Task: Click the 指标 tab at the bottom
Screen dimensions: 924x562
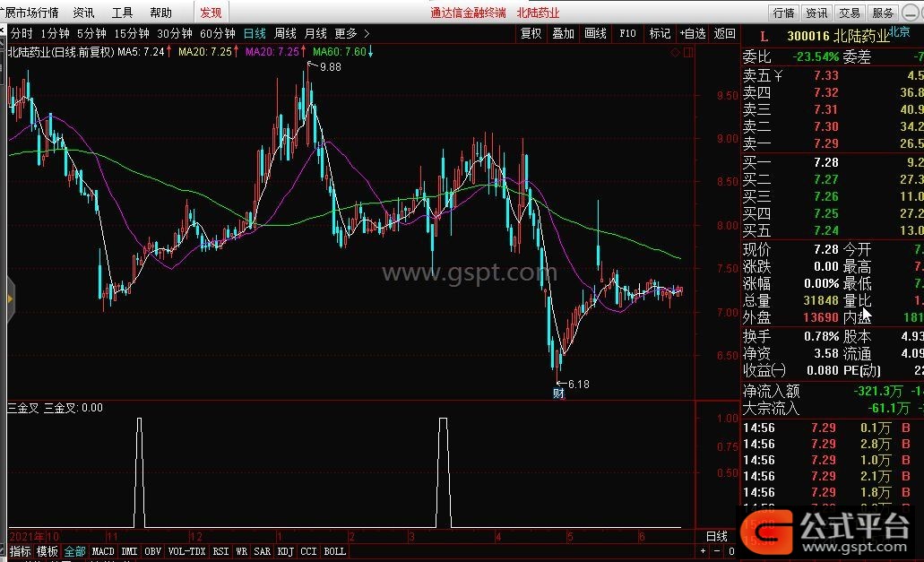Action: pyautogui.click(x=20, y=551)
